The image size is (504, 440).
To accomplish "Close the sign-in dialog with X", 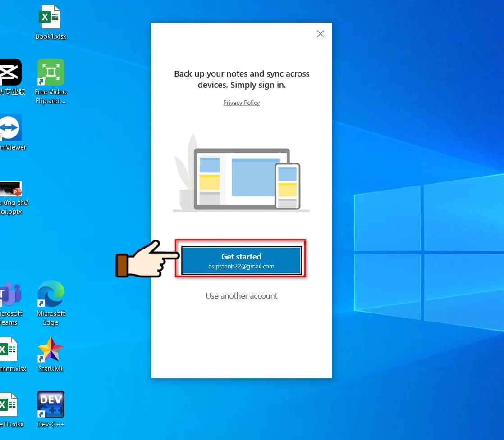I will coord(321,34).
